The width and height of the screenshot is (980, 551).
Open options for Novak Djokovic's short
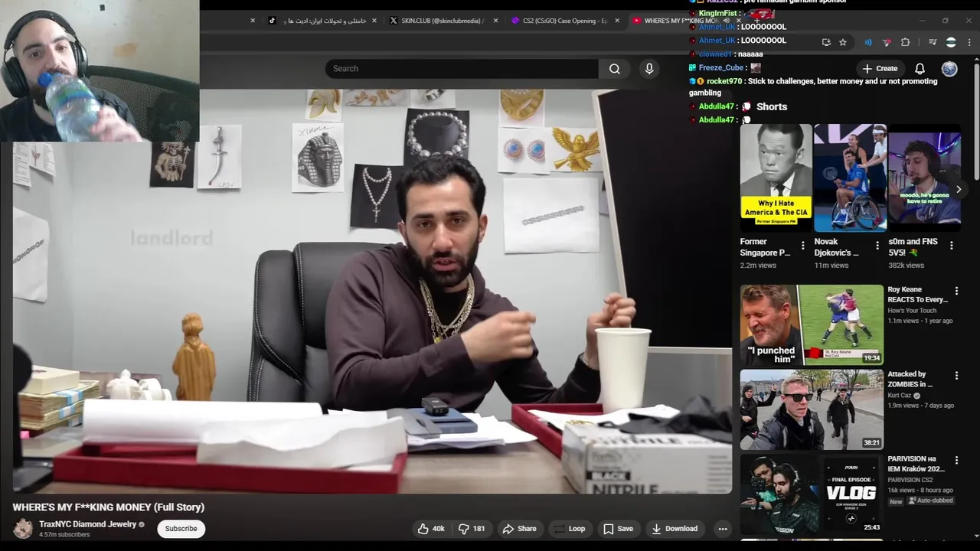pyautogui.click(x=877, y=246)
